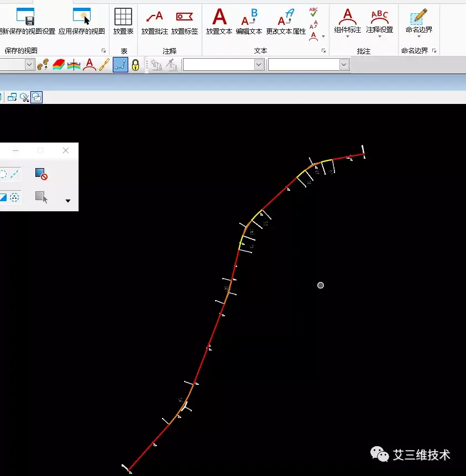The image size is (466, 476).
Task: Select the dashed line selection mode in tool window
Action: pos(14,174)
